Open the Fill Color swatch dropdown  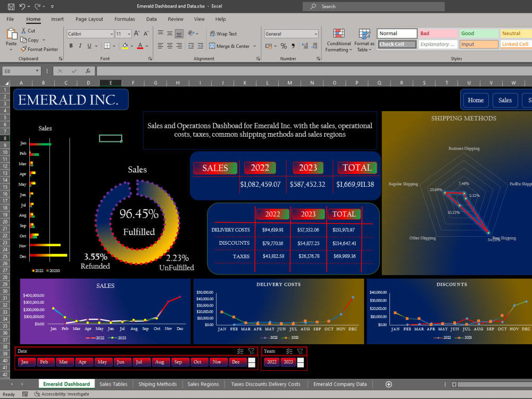131,46
